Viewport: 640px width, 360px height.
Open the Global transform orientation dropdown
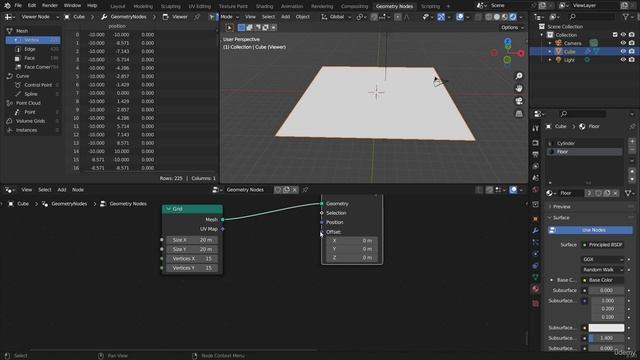click(336, 17)
